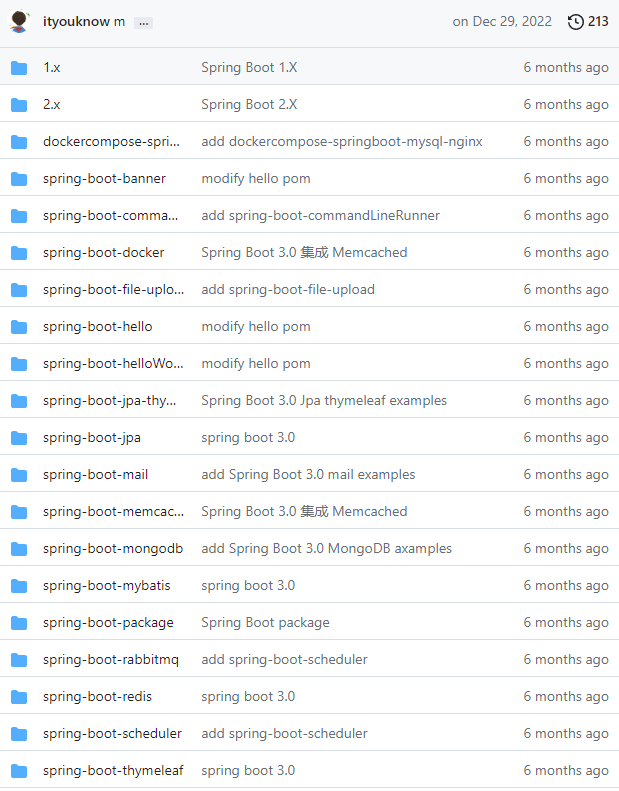Click '6 months ago' in the 1.x row
619x791 pixels.
pos(566,68)
